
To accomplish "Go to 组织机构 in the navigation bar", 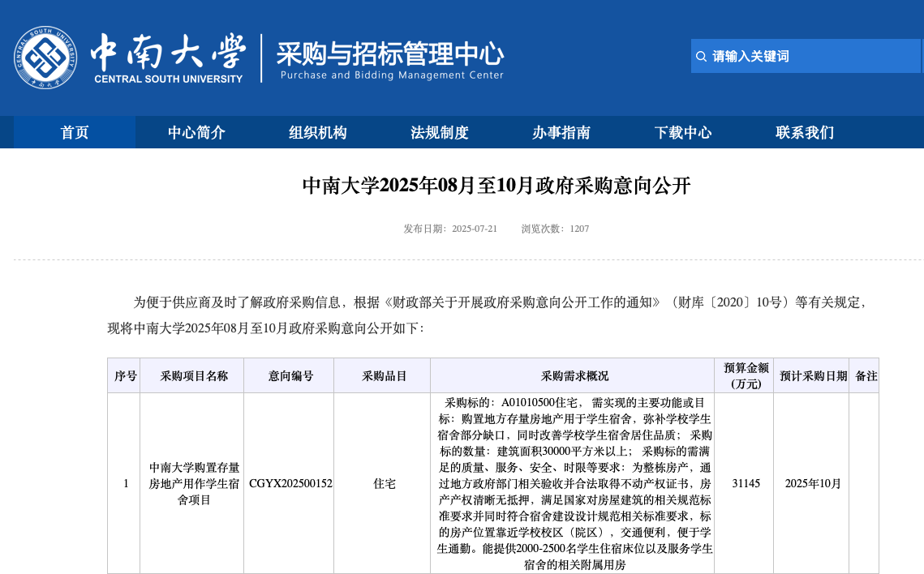I will pos(318,132).
